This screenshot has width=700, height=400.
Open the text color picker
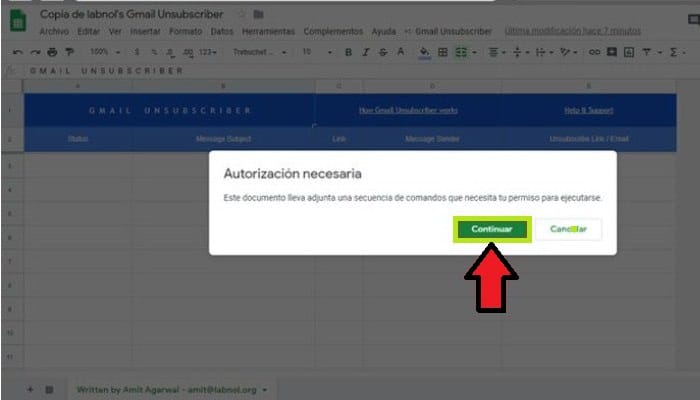(x=400, y=53)
